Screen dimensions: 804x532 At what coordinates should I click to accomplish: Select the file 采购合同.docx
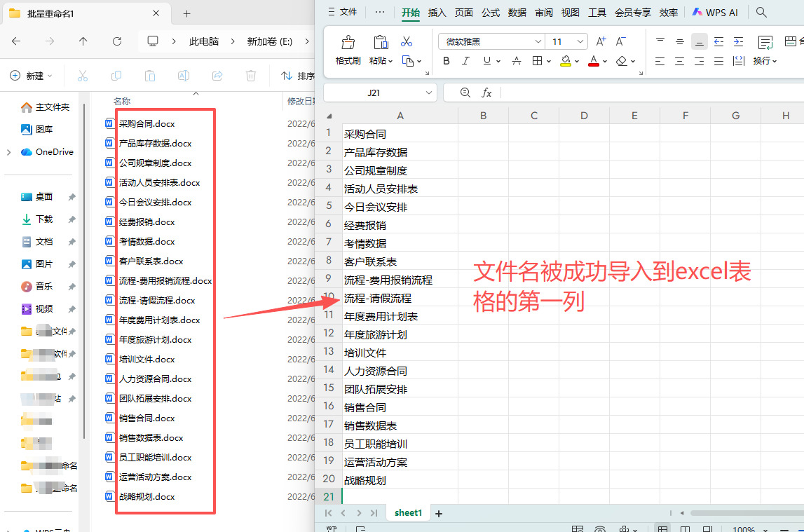click(x=147, y=123)
